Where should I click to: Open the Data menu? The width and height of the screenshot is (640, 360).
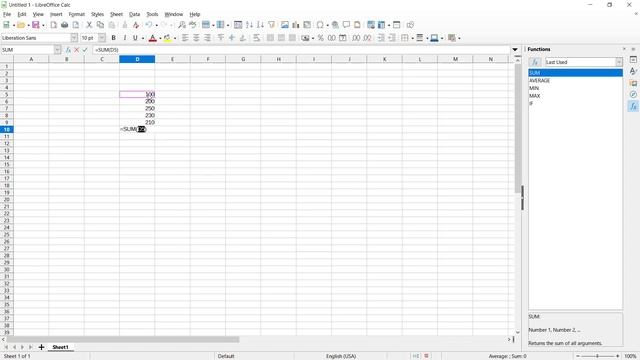pyautogui.click(x=134, y=14)
